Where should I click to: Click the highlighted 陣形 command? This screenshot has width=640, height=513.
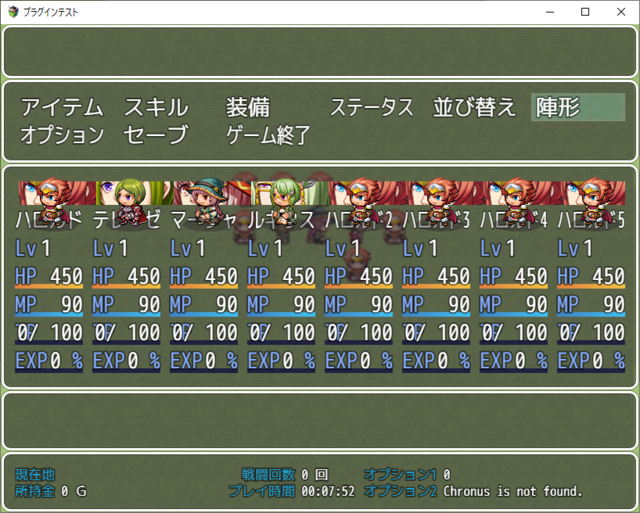click(578, 107)
